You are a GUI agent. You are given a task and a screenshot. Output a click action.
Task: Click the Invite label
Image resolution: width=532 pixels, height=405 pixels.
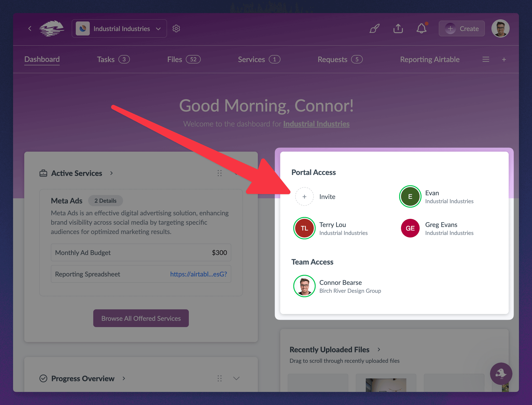click(x=327, y=197)
